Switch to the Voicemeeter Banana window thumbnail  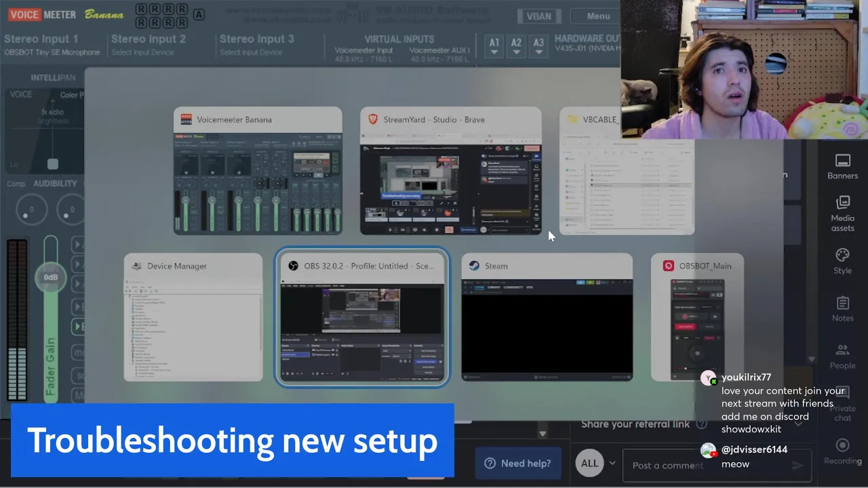pos(258,171)
